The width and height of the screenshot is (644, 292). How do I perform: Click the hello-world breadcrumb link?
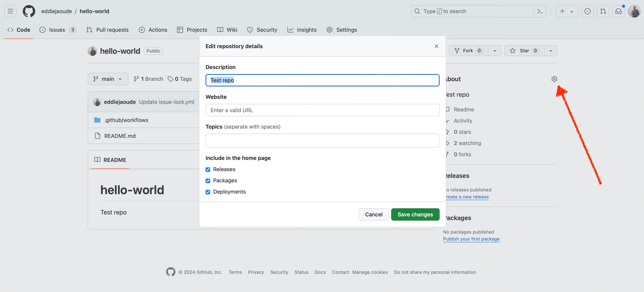click(94, 11)
